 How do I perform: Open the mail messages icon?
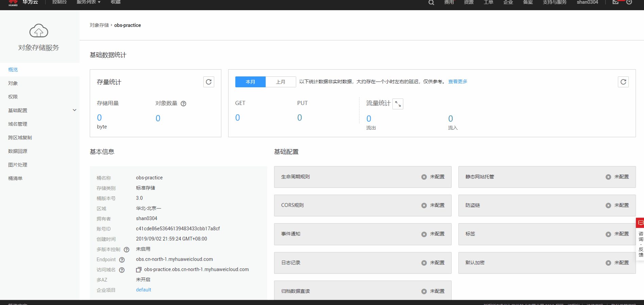[615, 2]
